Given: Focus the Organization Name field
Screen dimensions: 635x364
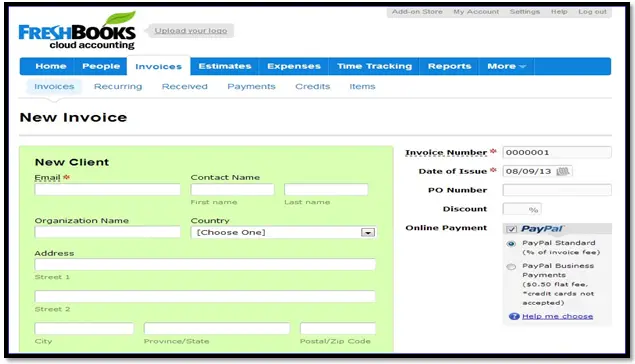Looking at the screenshot, I should (x=107, y=232).
